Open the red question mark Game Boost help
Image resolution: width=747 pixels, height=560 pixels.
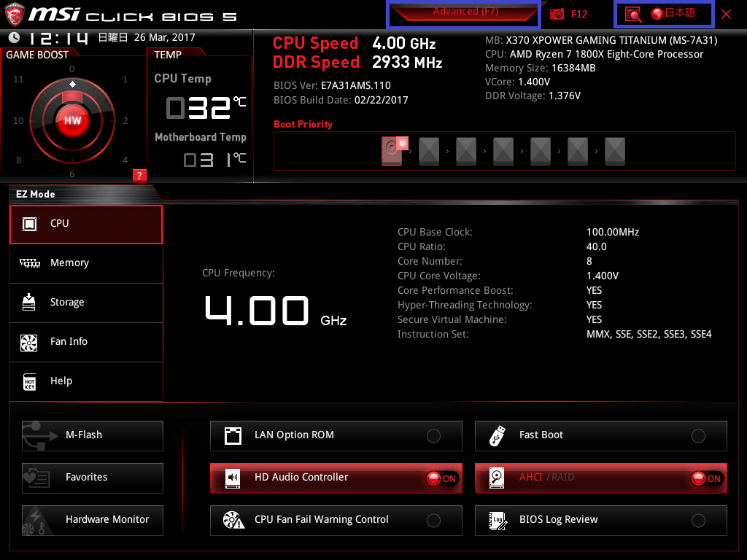pyautogui.click(x=139, y=175)
